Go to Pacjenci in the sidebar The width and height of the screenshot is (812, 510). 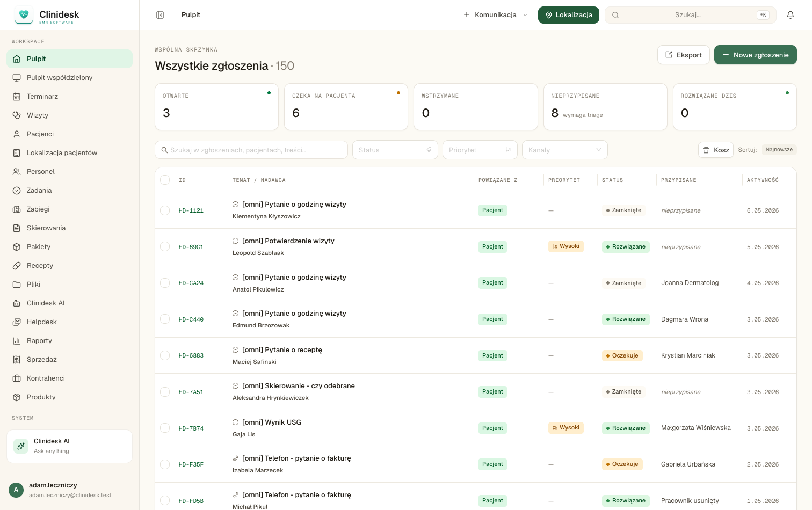70,134
